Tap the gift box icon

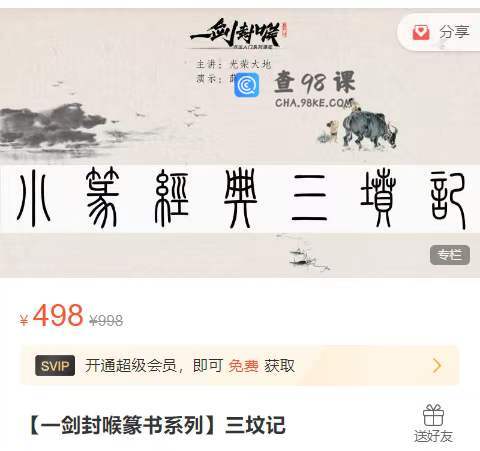click(x=433, y=415)
